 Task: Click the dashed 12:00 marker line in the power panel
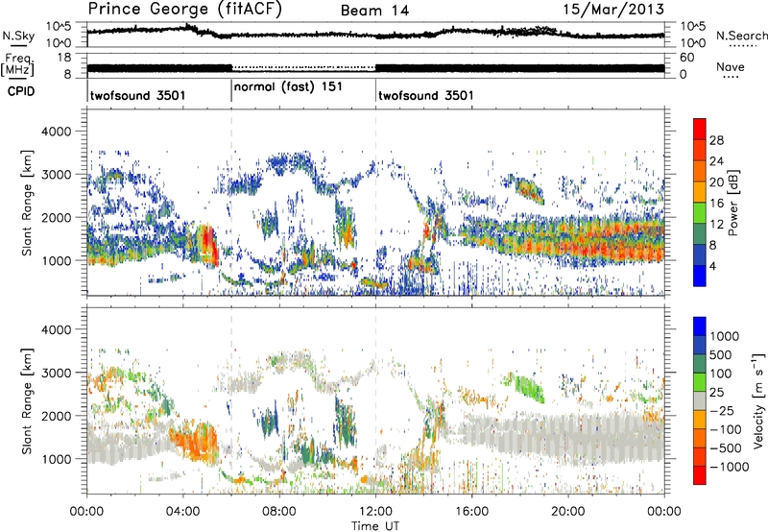375,201
